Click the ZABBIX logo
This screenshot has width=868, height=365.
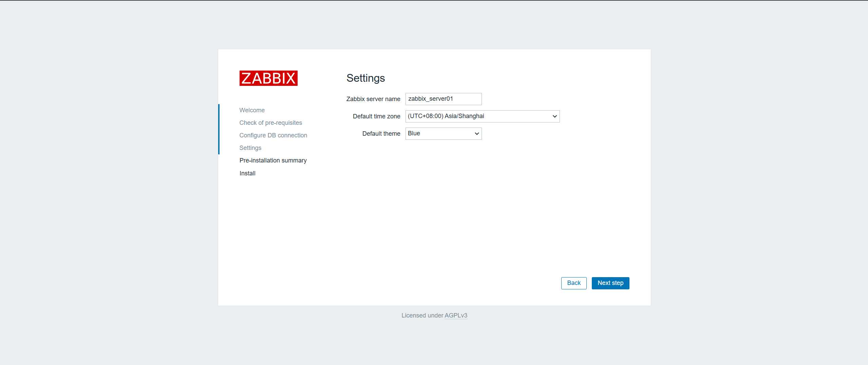(268, 78)
